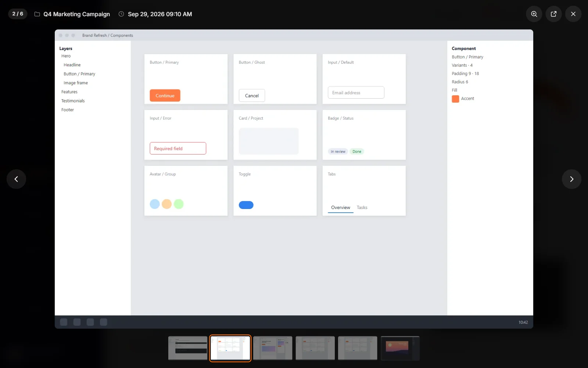Zoom in with the magnifier icon
The image size is (588, 368).
click(x=534, y=14)
